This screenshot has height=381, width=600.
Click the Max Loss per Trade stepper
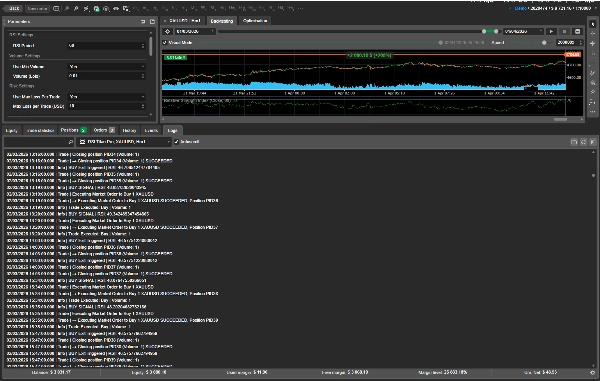tap(143, 106)
